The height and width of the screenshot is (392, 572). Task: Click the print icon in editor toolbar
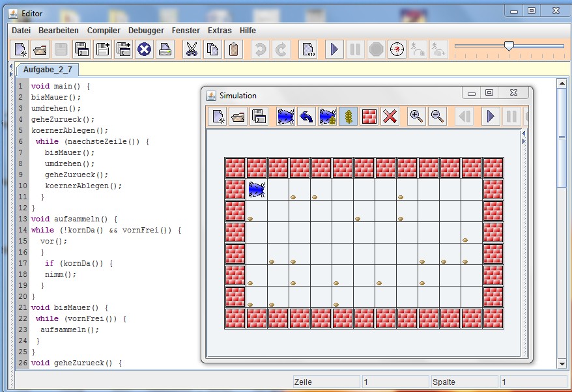165,49
